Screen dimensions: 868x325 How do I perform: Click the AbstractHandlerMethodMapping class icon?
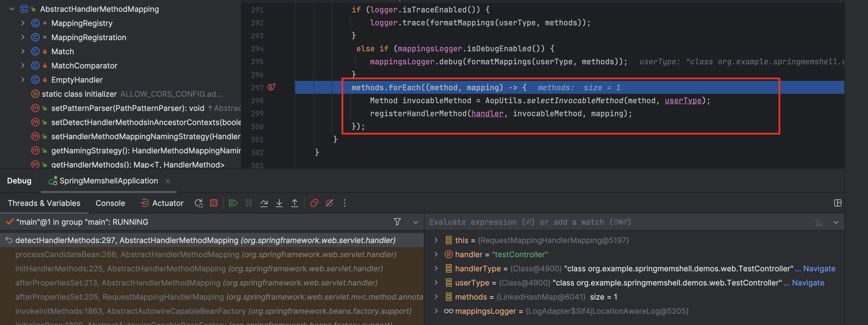pyautogui.click(x=24, y=9)
